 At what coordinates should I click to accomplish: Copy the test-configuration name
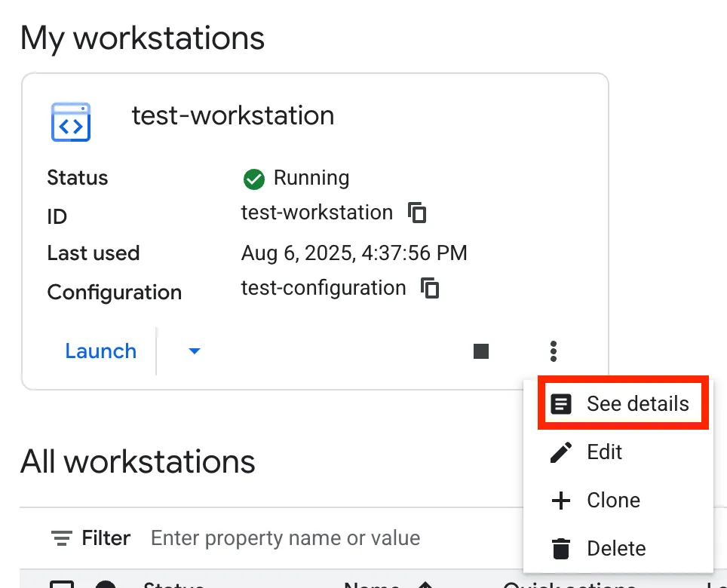point(430,288)
